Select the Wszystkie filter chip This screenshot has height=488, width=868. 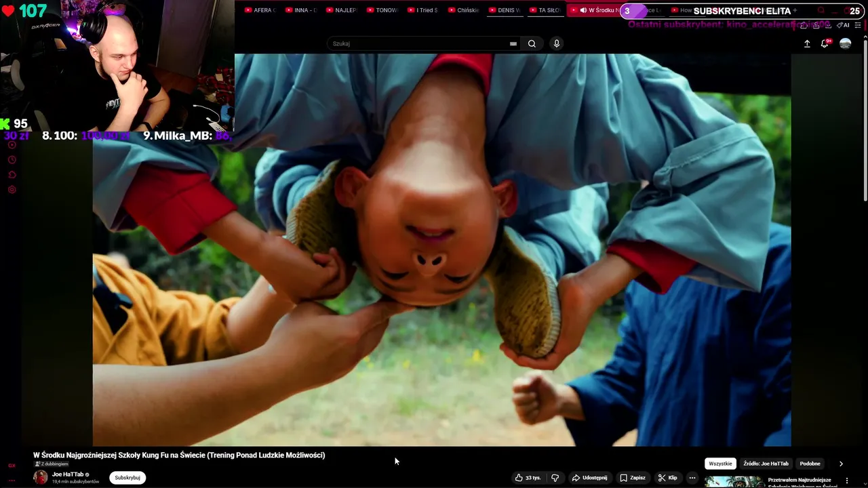720,464
